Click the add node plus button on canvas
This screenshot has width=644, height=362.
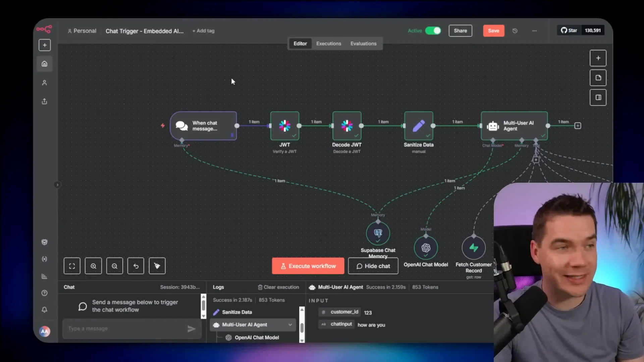598,58
